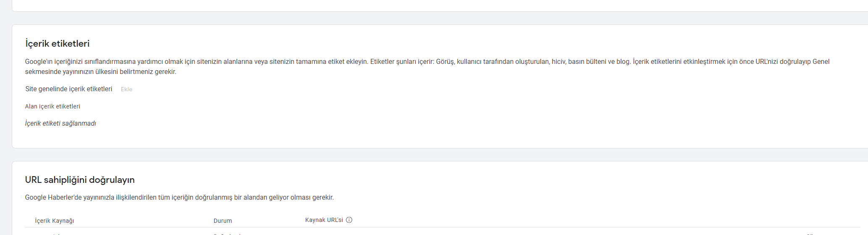
Task: Click the Google'ın içeriğinizi sınıflandırmasına description paragraph
Action: coord(427,66)
